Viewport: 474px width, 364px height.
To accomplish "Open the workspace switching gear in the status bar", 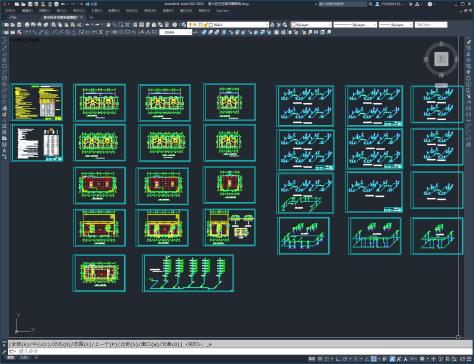I will pos(422,359).
